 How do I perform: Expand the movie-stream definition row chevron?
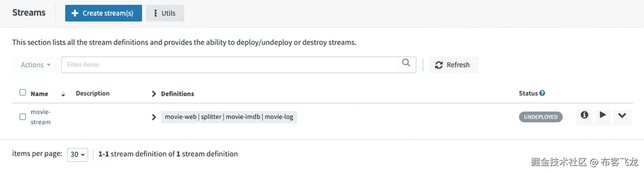tap(154, 117)
